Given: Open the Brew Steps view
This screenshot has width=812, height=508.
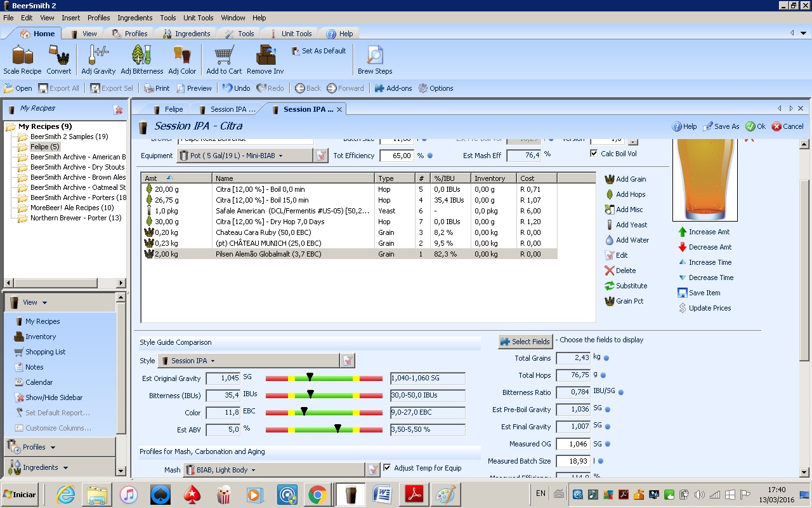Looking at the screenshot, I should [375, 60].
